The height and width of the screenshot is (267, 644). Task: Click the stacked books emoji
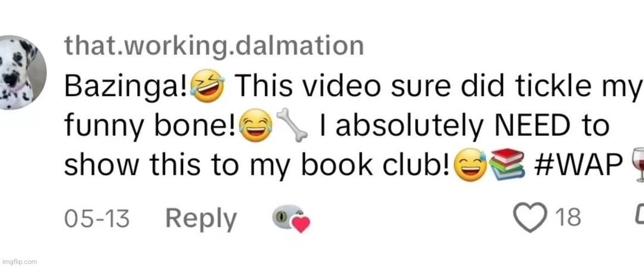tap(507, 164)
